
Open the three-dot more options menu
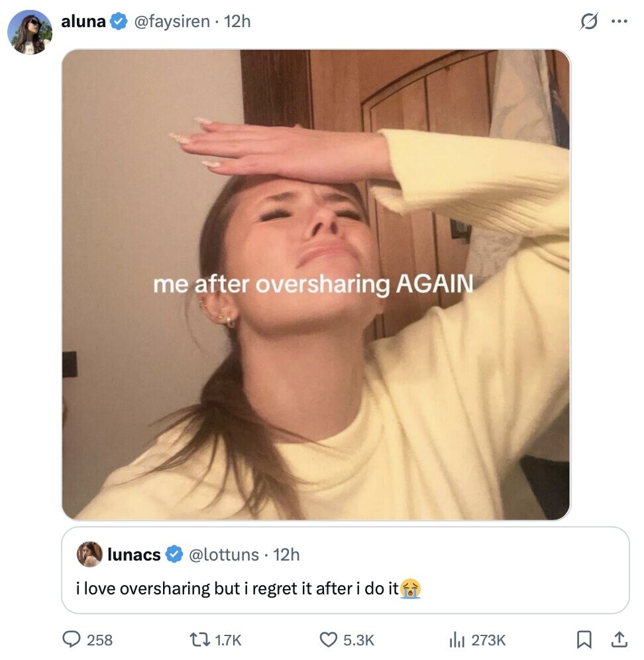[619, 21]
